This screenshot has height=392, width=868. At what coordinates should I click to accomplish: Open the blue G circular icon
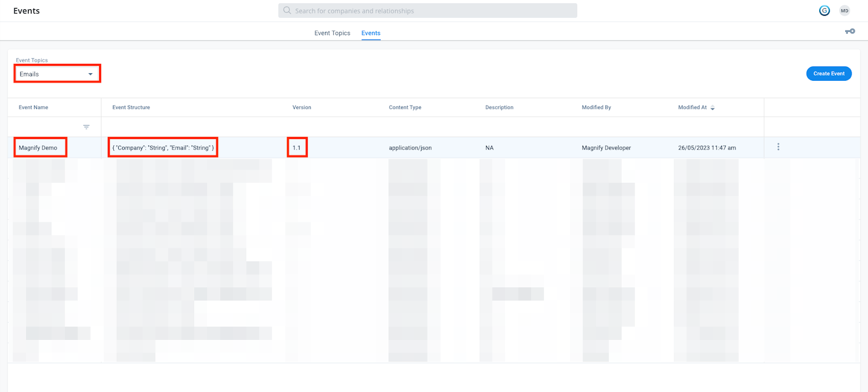tap(824, 11)
